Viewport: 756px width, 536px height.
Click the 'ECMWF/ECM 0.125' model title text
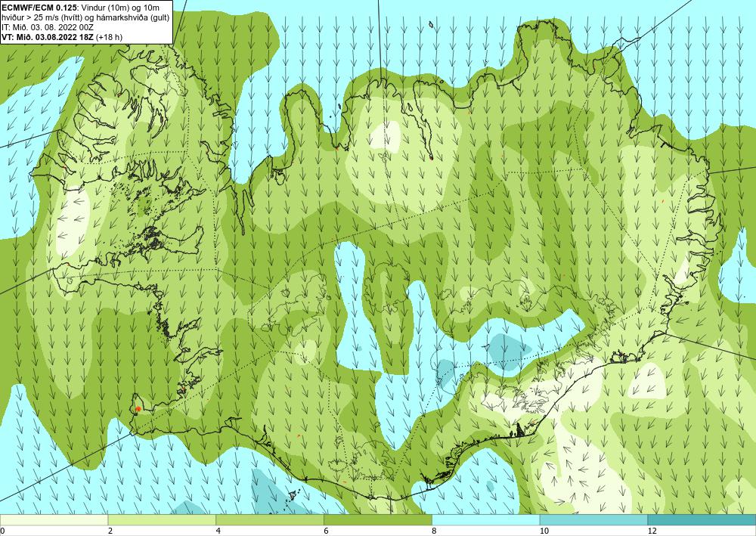(39, 8)
